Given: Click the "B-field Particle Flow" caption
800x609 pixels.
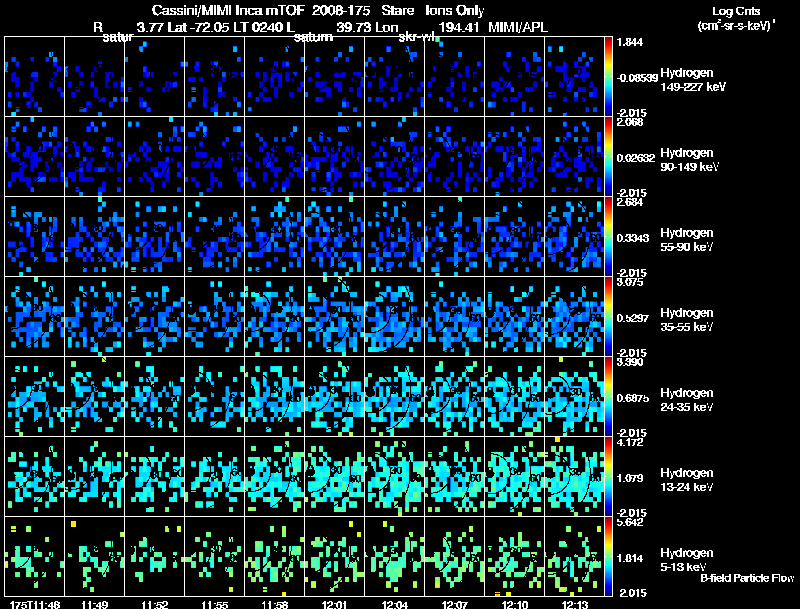Looking at the screenshot, I should click(x=747, y=578).
